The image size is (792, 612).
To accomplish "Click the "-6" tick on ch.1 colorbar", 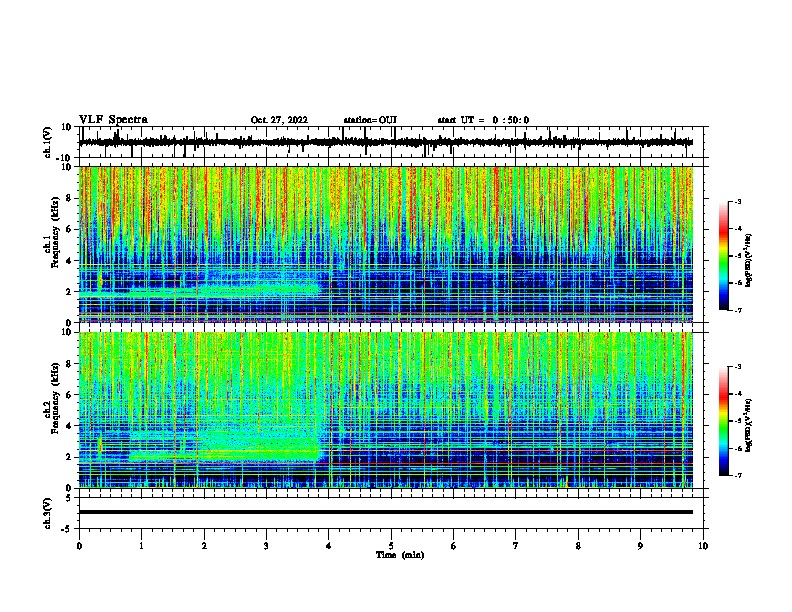I will pos(738,283).
